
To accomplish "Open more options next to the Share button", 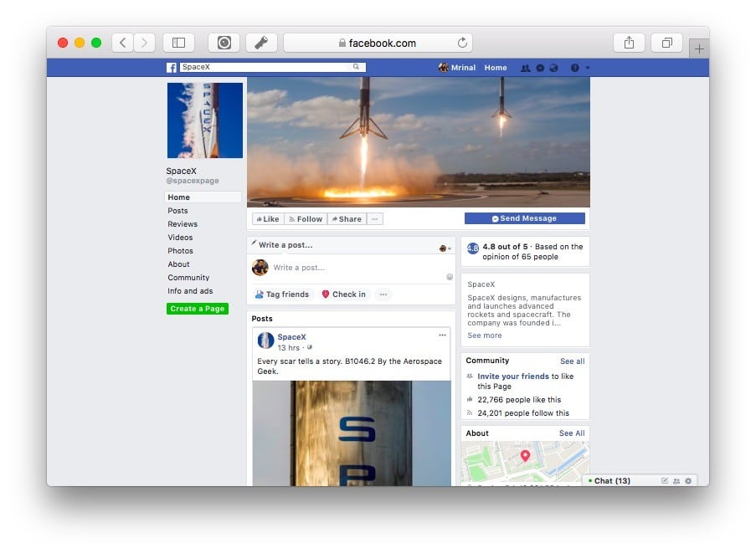I will 374,218.
